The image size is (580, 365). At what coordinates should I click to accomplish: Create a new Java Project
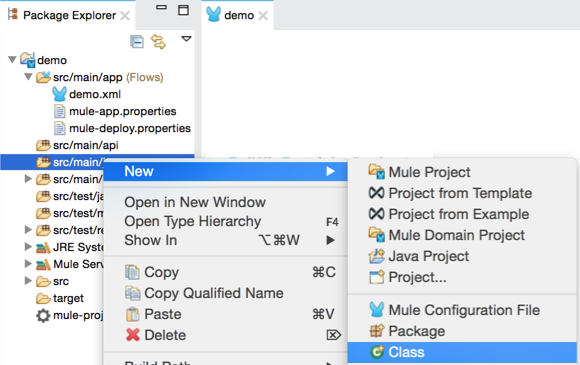[429, 256]
